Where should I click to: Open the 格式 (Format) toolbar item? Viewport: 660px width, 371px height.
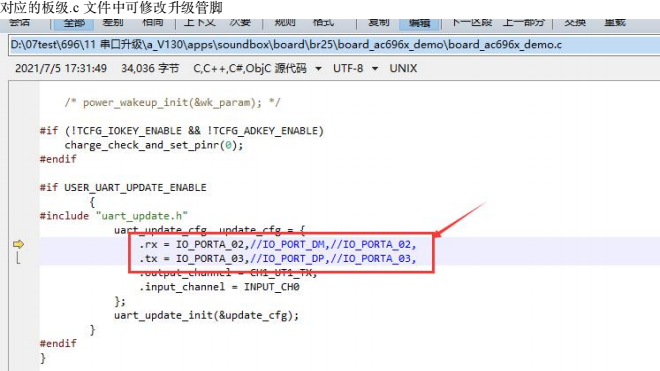pyautogui.click(x=323, y=22)
